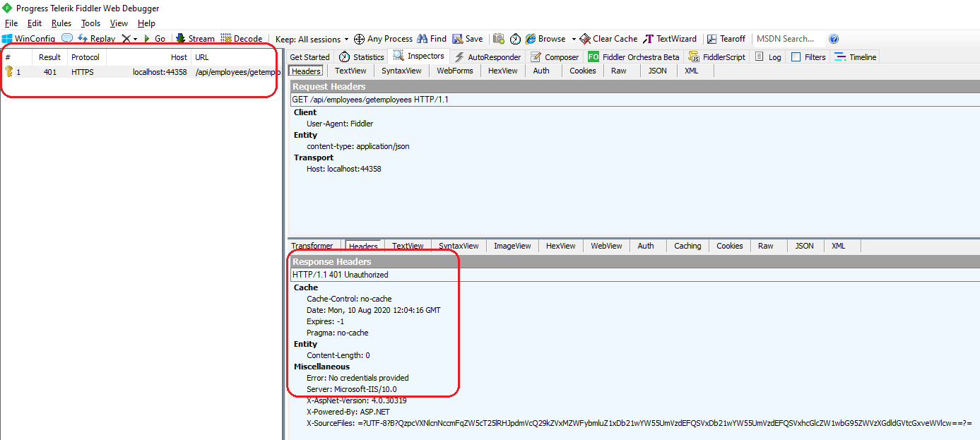
Task: Switch to the Statistics tab
Action: pyautogui.click(x=361, y=57)
